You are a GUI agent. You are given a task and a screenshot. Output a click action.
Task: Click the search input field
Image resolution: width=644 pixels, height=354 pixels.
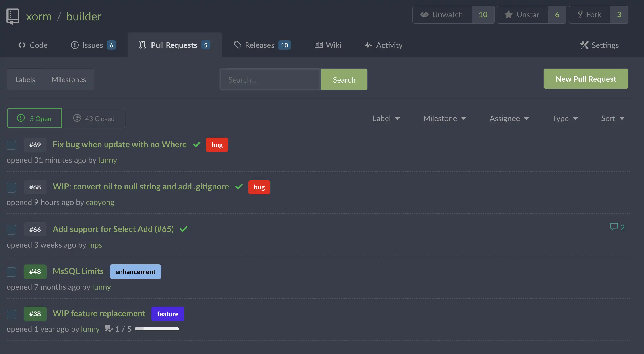(270, 79)
